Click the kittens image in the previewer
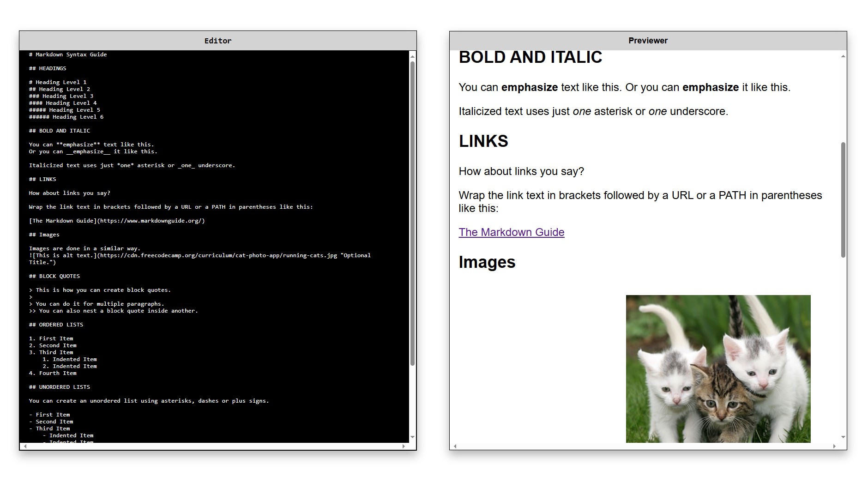Viewport: 868px width, 477px height. (x=718, y=368)
